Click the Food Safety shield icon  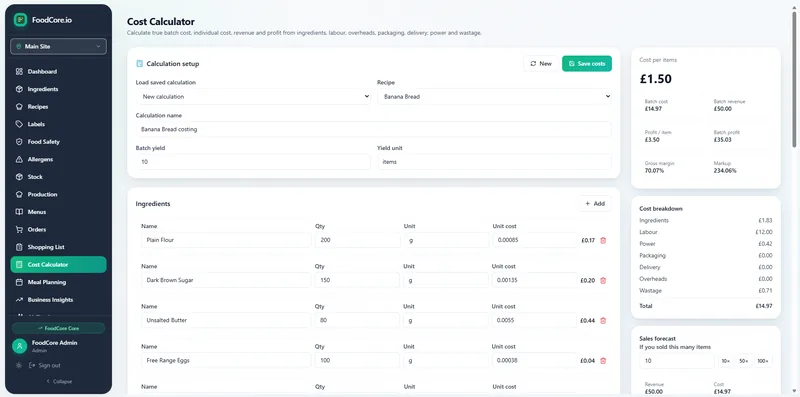(19, 142)
